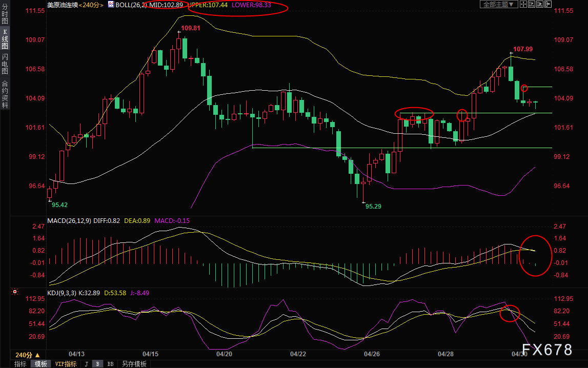Open the 全部主题 theme dropdown

coord(499,4)
